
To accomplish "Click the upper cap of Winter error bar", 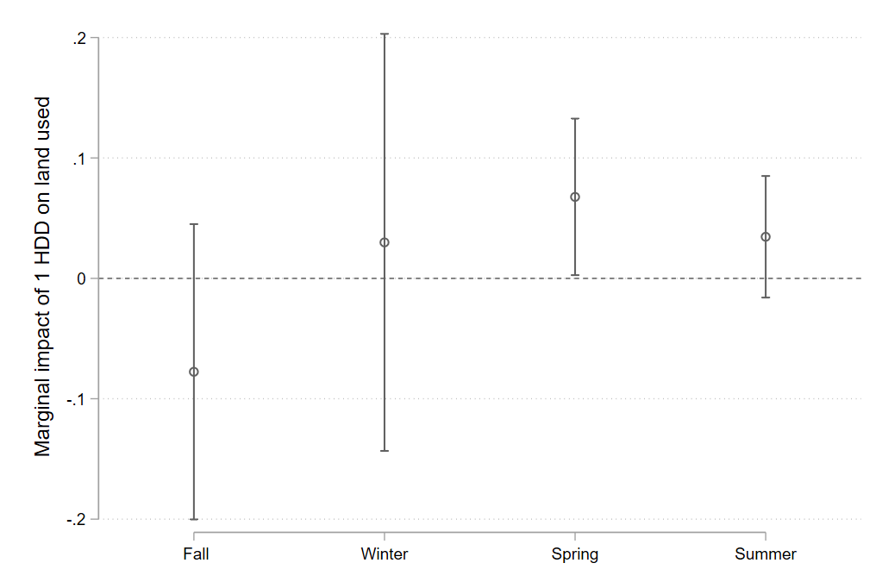I will pyautogui.click(x=385, y=34).
